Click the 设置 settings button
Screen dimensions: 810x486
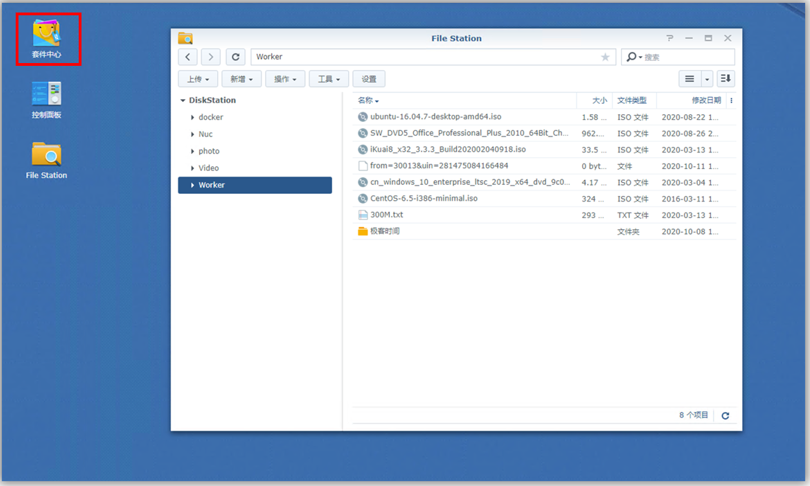click(369, 79)
